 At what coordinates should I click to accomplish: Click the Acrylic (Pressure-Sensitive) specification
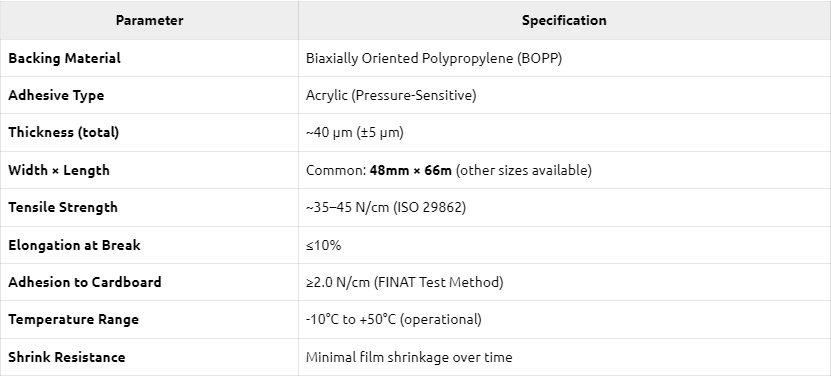(x=391, y=95)
